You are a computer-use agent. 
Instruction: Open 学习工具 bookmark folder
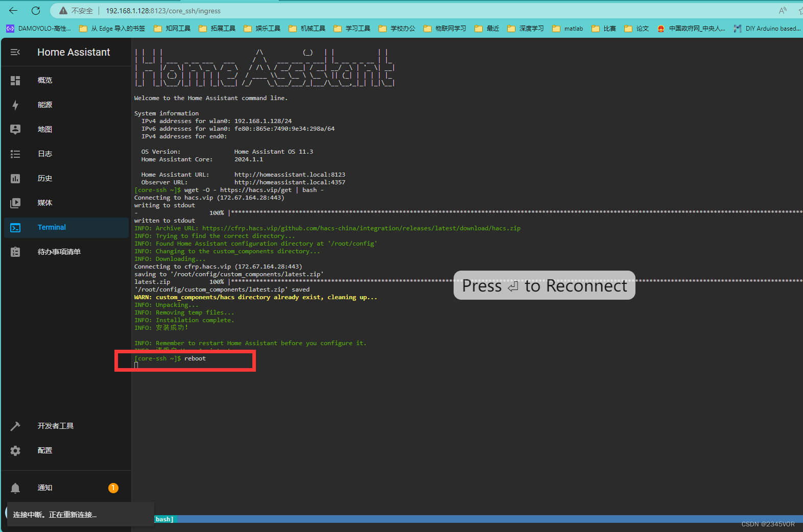point(352,29)
